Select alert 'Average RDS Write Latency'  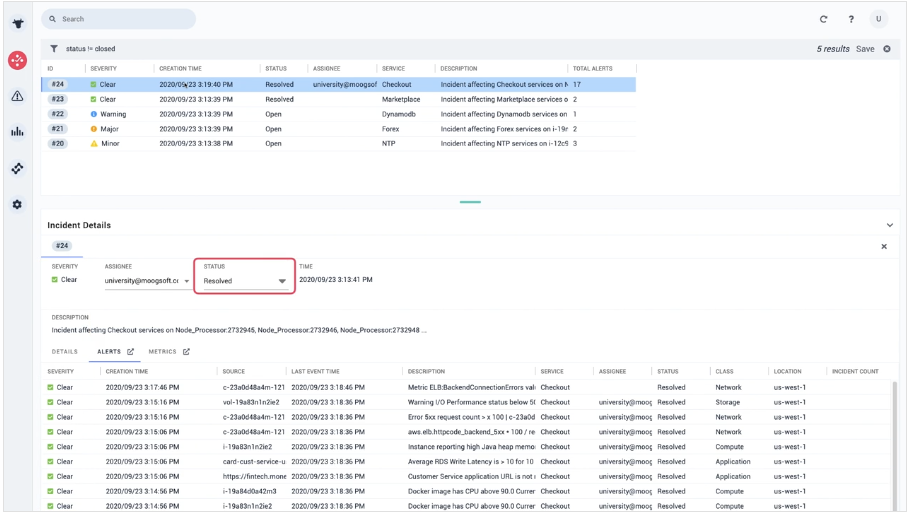(467, 462)
